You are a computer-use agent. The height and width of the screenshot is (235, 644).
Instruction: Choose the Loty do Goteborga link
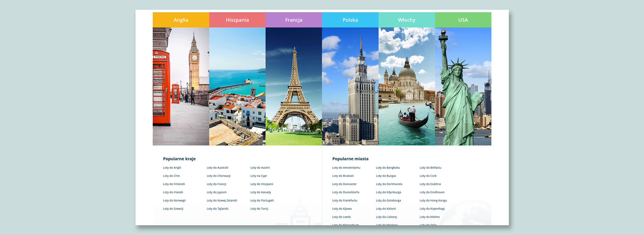pos(388,200)
